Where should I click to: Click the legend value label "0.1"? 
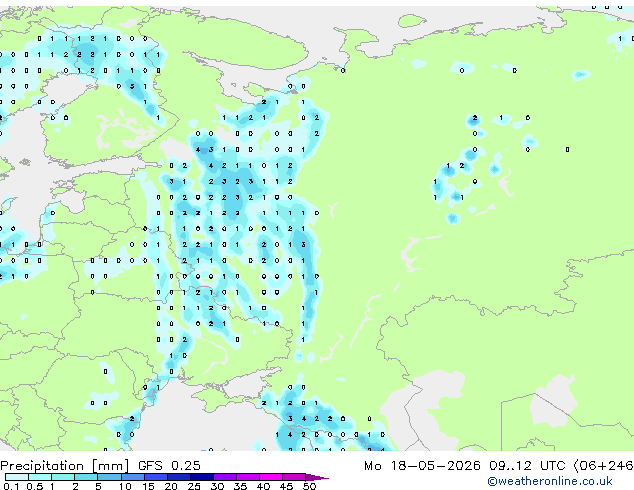click(x=11, y=486)
